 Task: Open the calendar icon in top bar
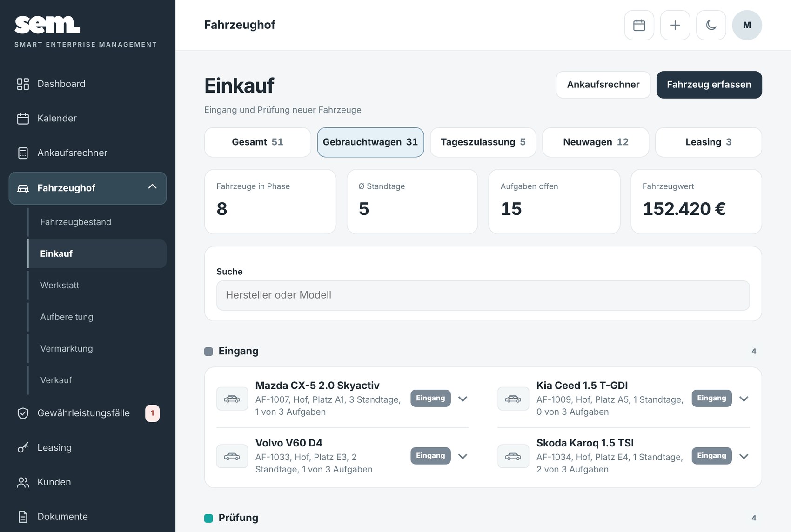pos(639,25)
